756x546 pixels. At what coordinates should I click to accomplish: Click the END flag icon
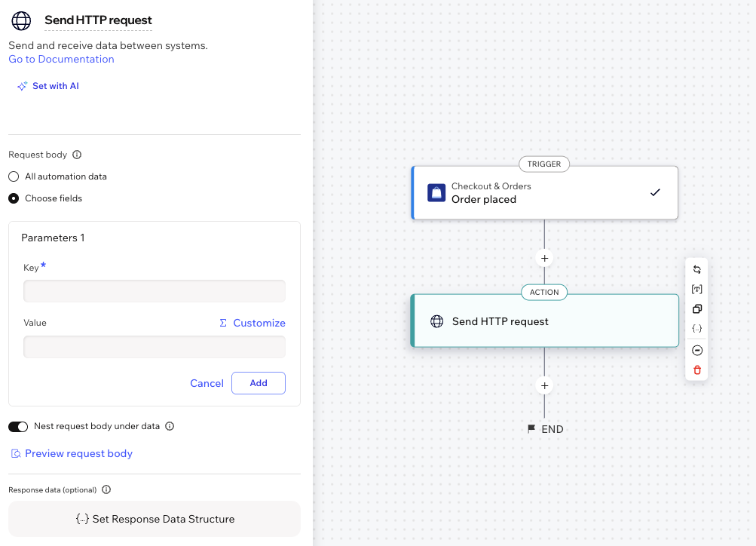click(531, 428)
